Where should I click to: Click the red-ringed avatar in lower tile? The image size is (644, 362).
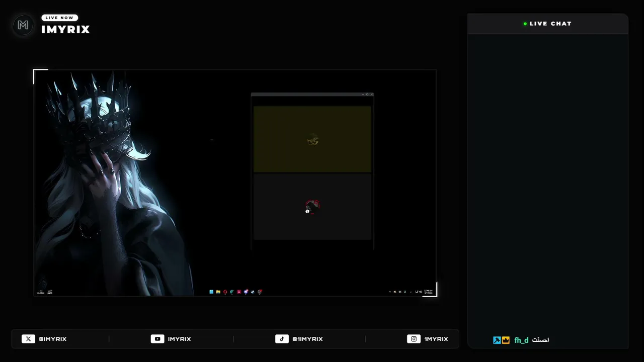click(x=312, y=207)
